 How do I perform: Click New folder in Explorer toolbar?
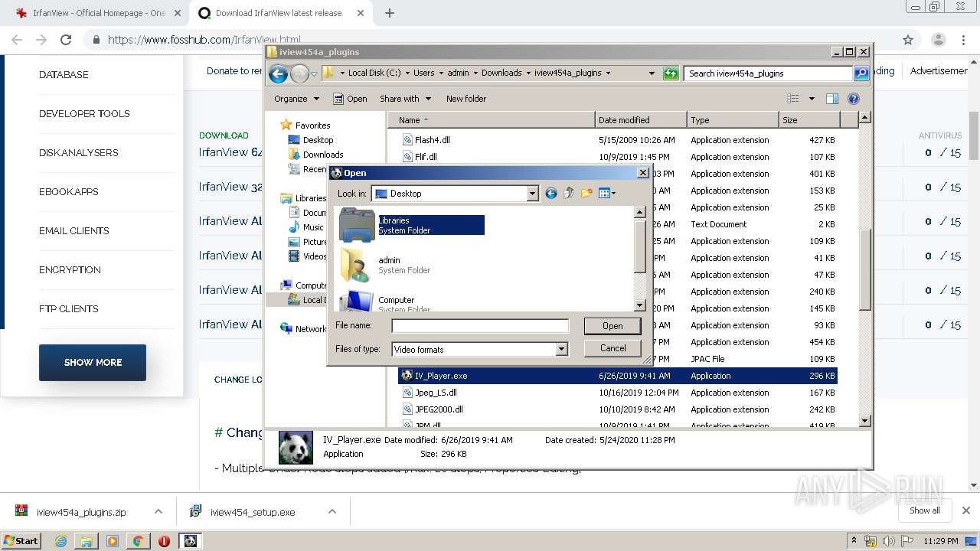tap(466, 99)
